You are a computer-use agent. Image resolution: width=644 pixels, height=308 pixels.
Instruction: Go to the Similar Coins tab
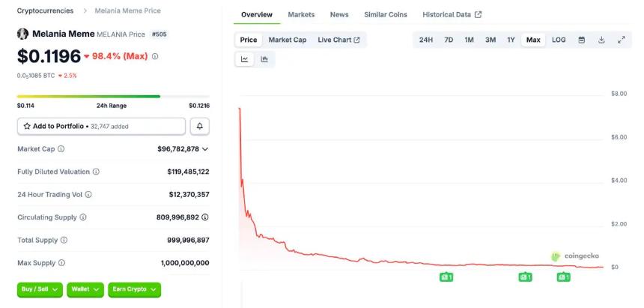(386, 14)
